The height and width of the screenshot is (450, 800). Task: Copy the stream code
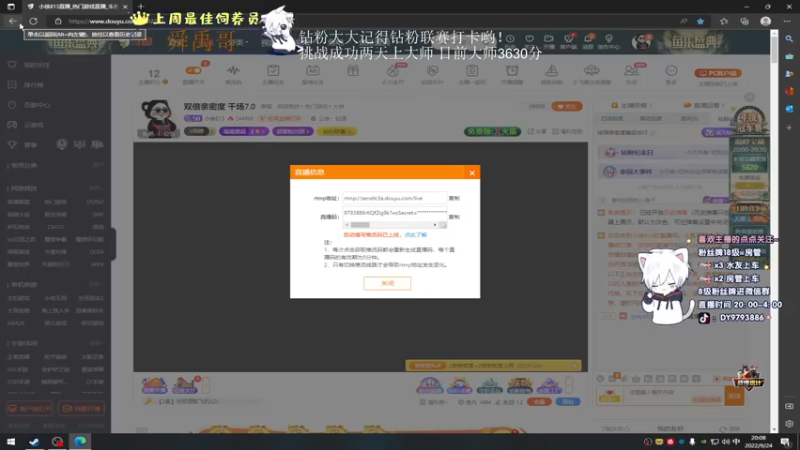[454, 217]
